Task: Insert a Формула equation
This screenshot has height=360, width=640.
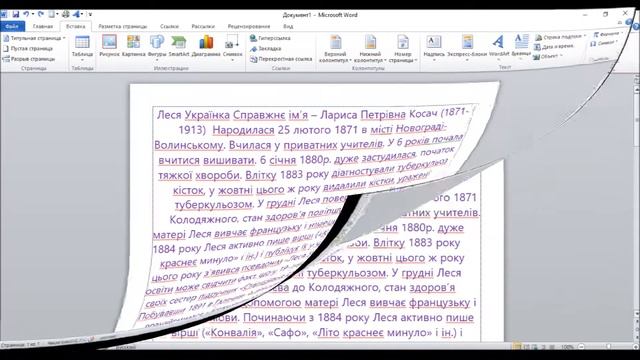Action: click(x=608, y=34)
